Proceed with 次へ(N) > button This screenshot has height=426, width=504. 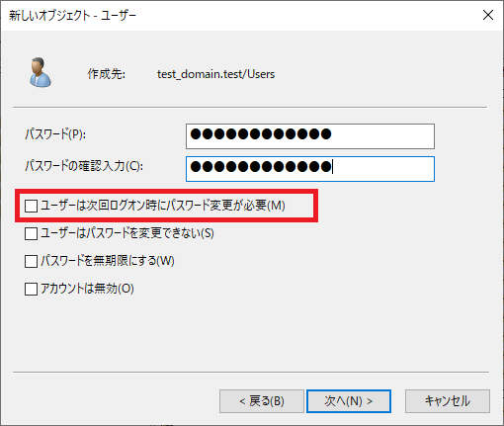pyautogui.click(x=349, y=401)
